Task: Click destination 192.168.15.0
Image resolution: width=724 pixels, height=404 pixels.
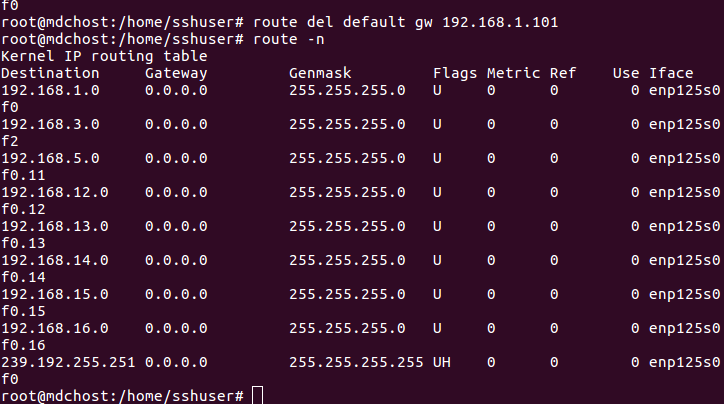Action: point(54,294)
